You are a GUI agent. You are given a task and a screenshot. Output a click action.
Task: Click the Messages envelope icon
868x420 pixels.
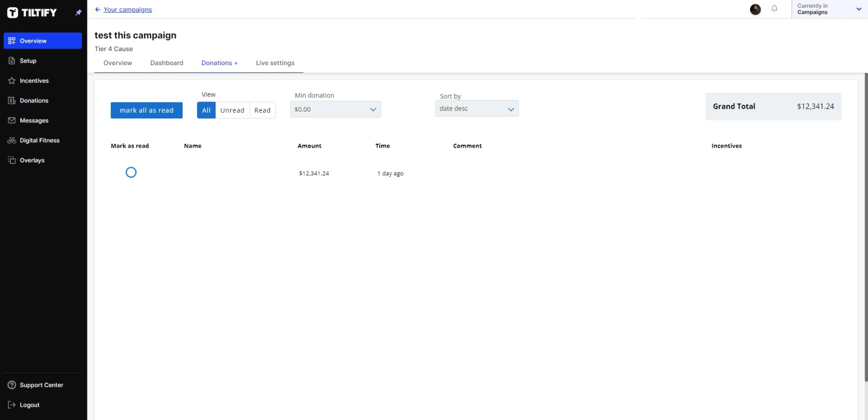(12, 120)
